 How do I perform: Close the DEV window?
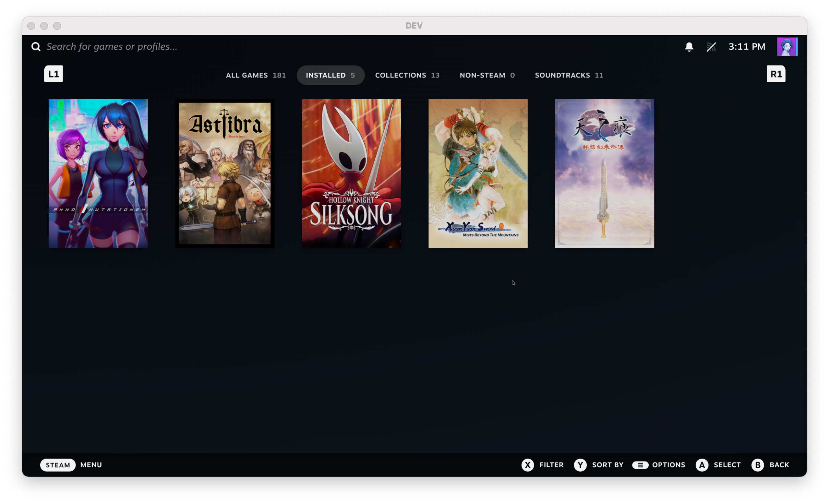31,26
